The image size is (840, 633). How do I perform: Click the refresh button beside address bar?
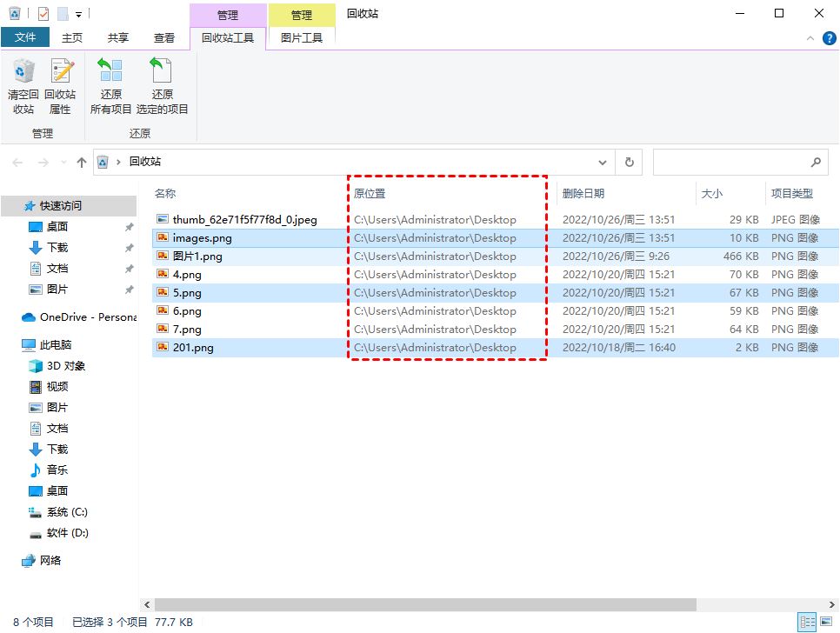point(629,162)
